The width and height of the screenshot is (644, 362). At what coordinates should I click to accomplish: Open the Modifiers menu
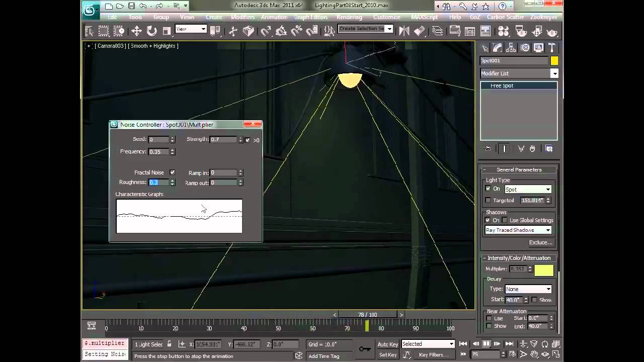coord(243,17)
